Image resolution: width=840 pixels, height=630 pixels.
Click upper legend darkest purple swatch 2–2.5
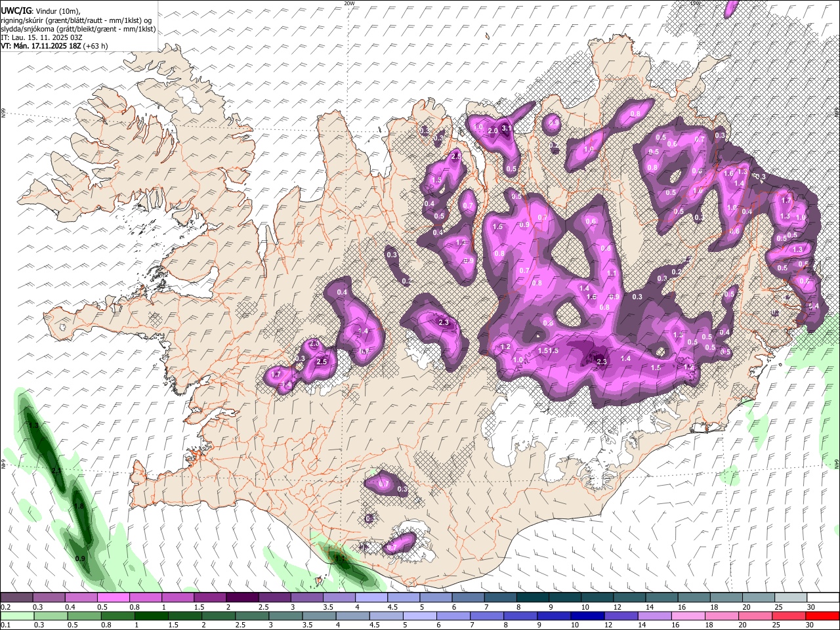[x=242, y=597]
